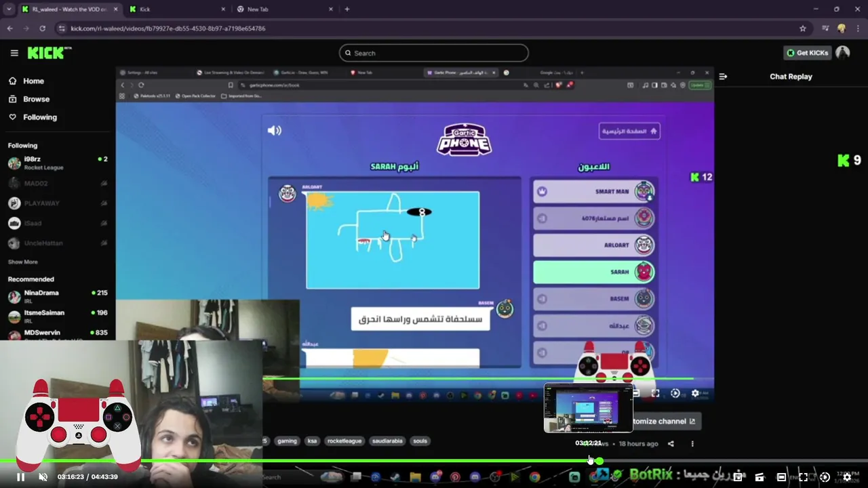Click the rocketleague tag
This screenshot has height=488, width=868.
344,441
